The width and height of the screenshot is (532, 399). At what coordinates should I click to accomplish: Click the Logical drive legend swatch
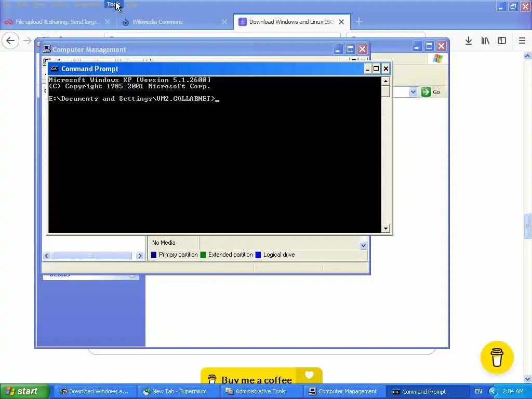[x=258, y=255]
